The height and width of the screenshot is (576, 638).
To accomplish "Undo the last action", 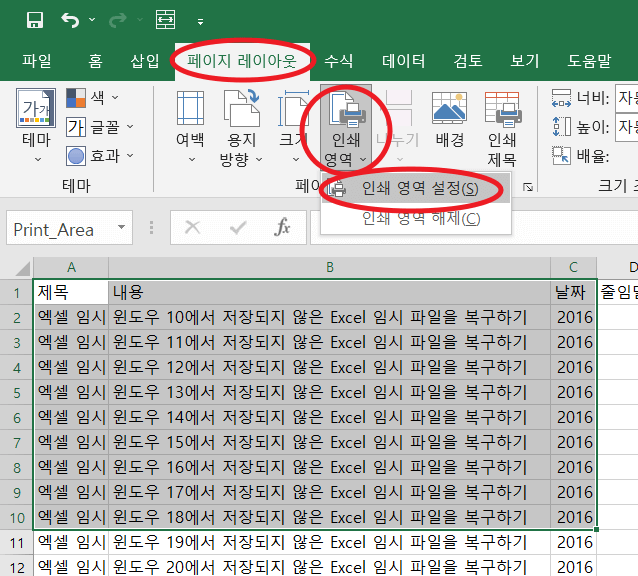I will (70, 20).
